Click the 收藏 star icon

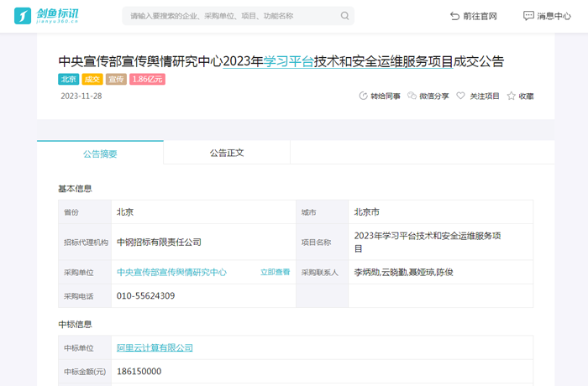point(511,96)
